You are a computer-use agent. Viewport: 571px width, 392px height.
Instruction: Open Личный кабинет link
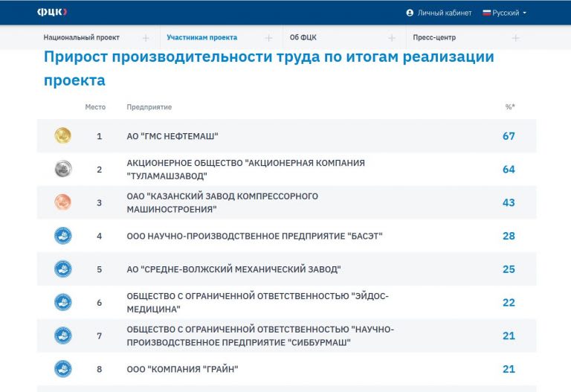pos(443,13)
